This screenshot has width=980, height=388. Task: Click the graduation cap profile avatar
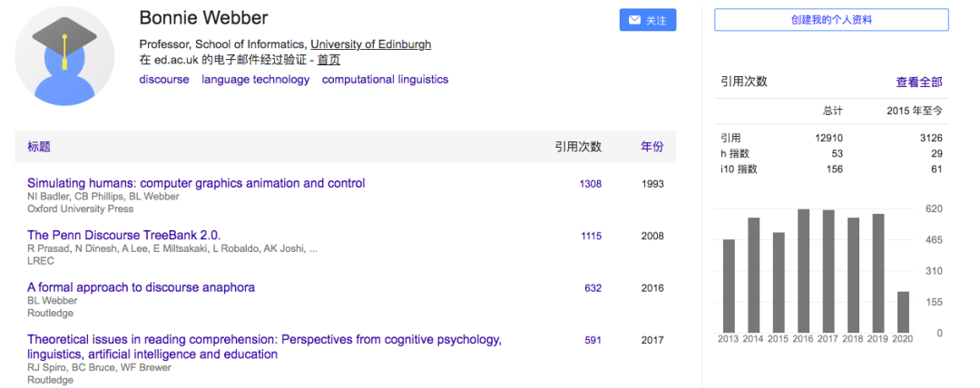coord(64,56)
